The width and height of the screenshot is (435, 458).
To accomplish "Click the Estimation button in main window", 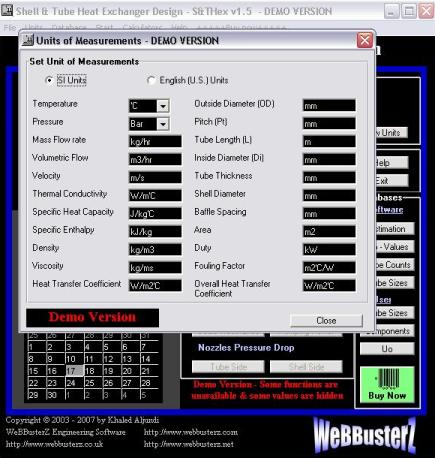I will tap(395, 229).
